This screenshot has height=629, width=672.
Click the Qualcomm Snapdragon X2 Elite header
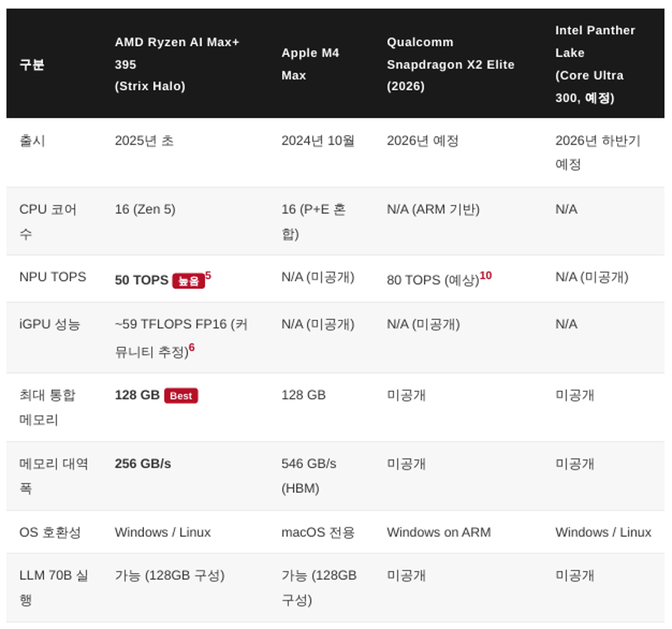(x=451, y=64)
